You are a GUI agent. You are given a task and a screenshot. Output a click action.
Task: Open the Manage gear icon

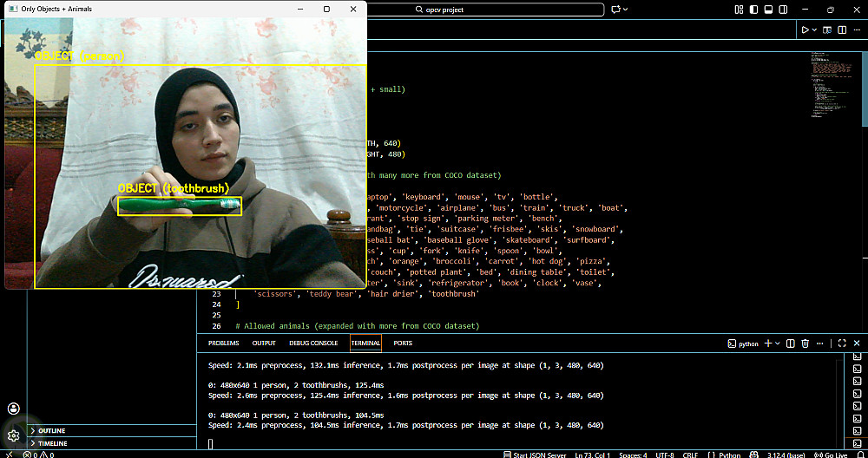[x=14, y=435]
